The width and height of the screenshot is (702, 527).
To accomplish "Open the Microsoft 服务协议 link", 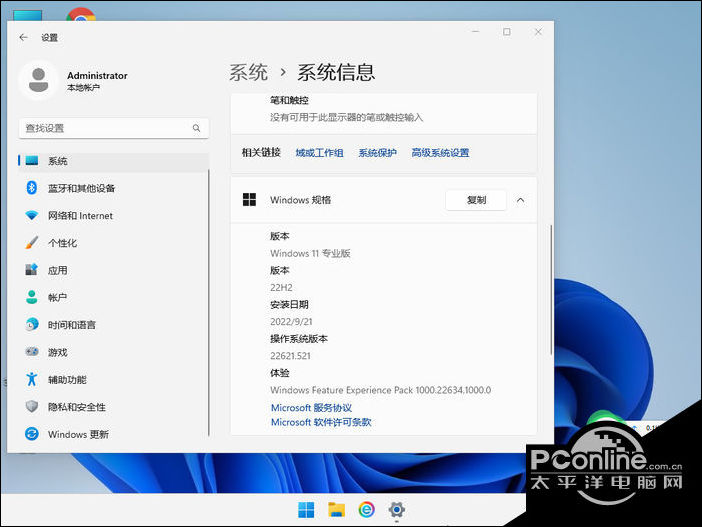I will (311, 407).
